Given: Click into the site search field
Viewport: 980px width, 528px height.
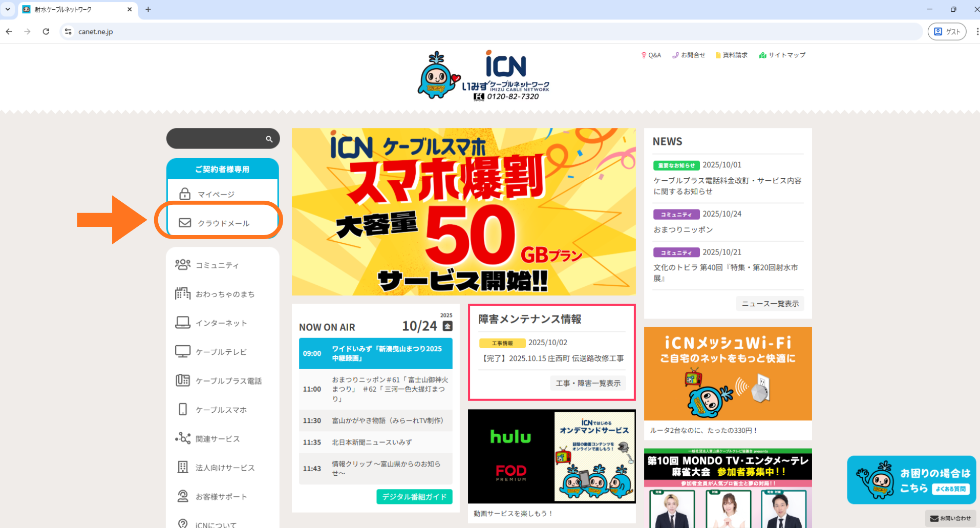Looking at the screenshot, I should [216, 139].
